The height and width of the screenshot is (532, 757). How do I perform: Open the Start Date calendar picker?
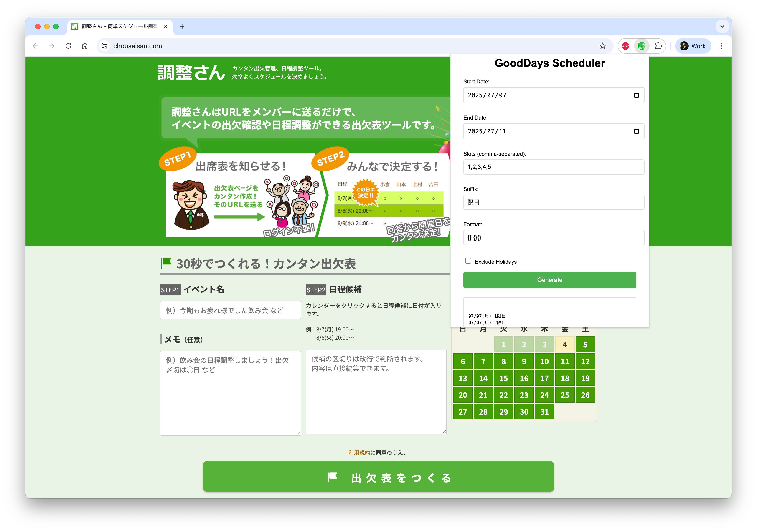[636, 95]
